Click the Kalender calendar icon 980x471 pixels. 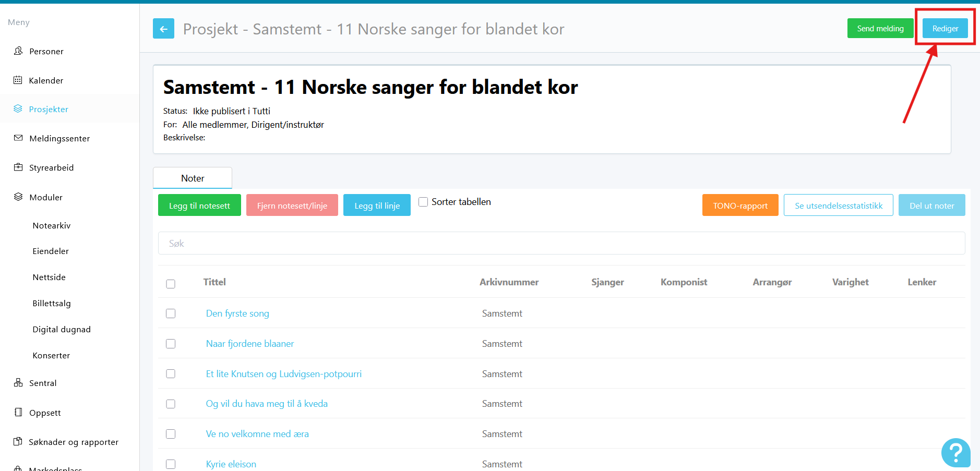point(18,80)
